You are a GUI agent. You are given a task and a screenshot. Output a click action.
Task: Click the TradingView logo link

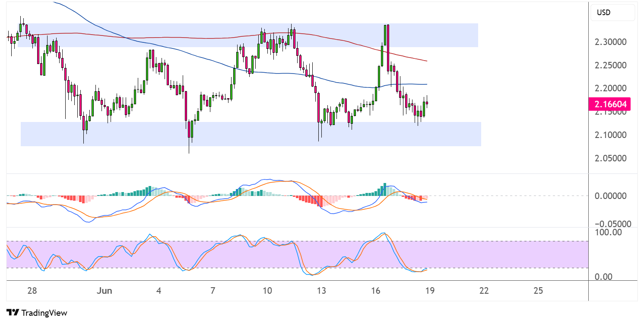37,312
